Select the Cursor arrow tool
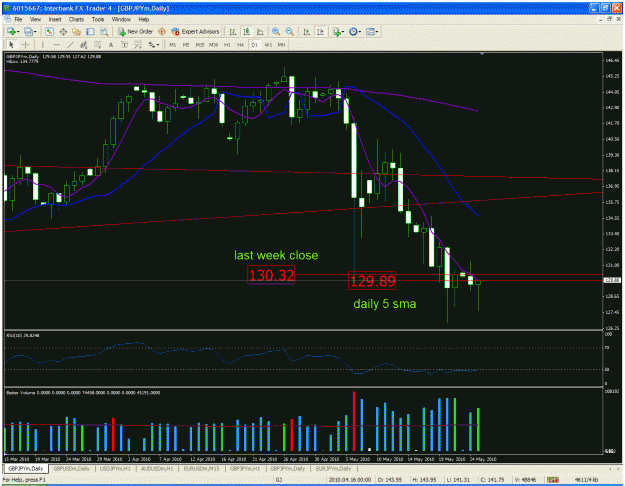The image size is (625, 486). [x=11, y=45]
